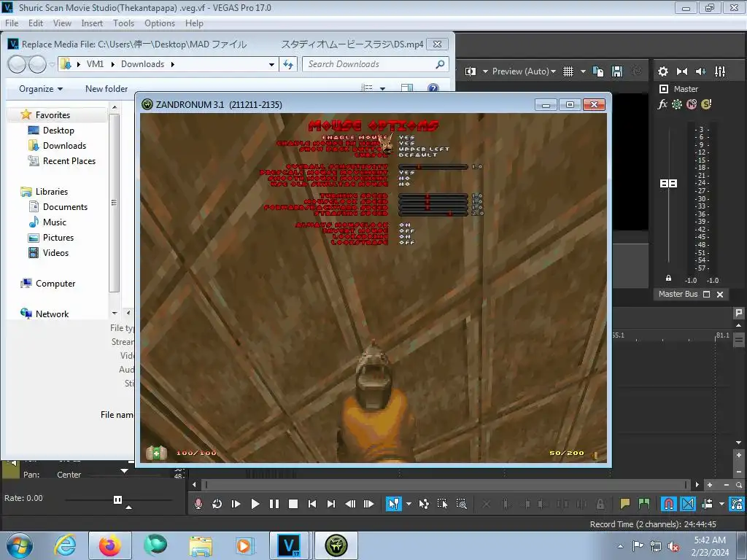747x560 pixels.
Task: Open Mixing Console sliders icon
Action: tap(720, 71)
